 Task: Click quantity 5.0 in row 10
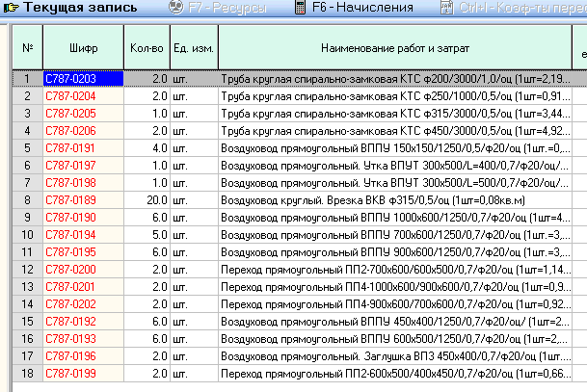[x=147, y=235]
